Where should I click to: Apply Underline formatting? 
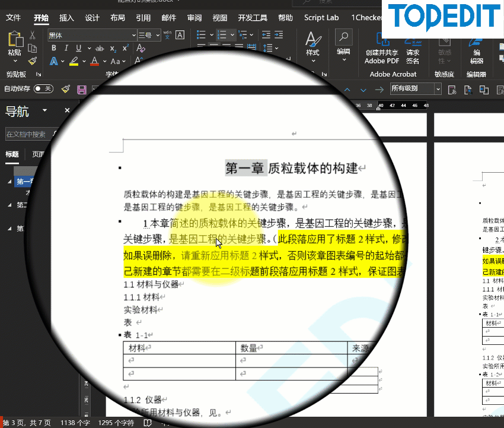[79, 48]
